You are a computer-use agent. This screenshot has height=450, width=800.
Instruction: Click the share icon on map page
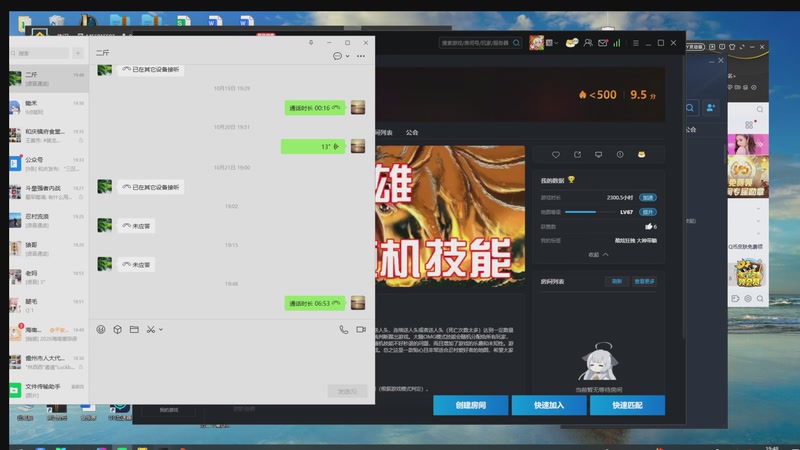click(577, 155)
